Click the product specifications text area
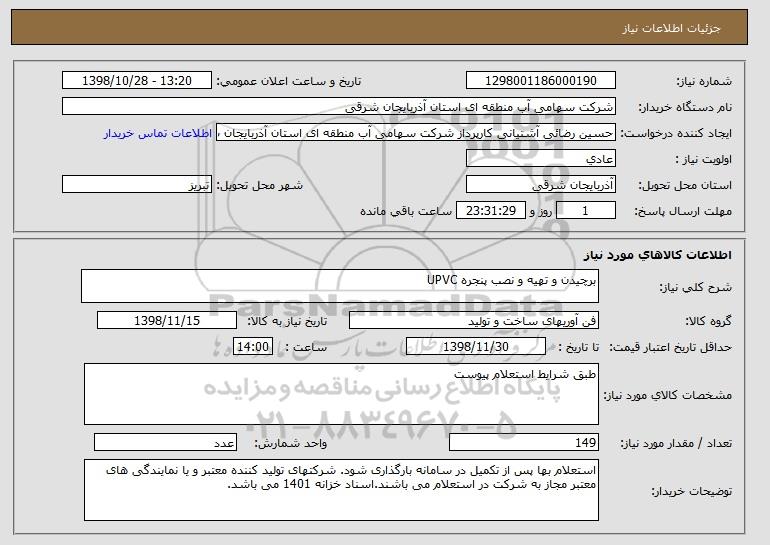Image resolution: width=770 pixels, height=545 pixels. click(x=341, y=394)
